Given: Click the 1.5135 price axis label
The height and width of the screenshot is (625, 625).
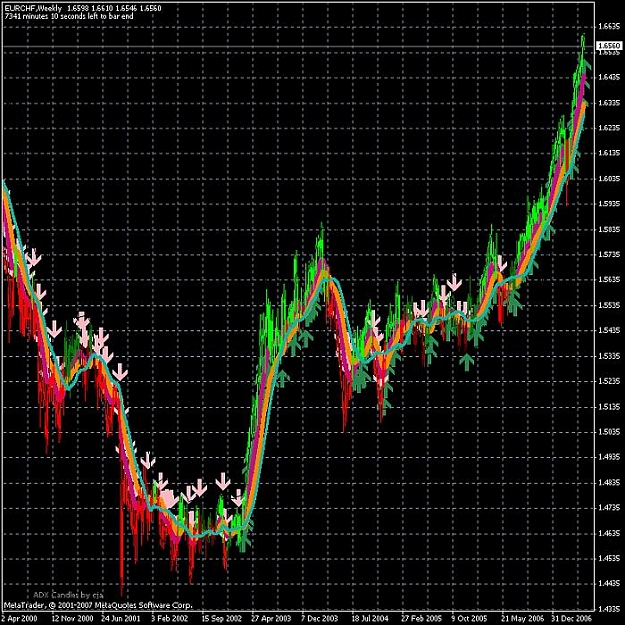Looking at the screenshot, I should (609, 407).
